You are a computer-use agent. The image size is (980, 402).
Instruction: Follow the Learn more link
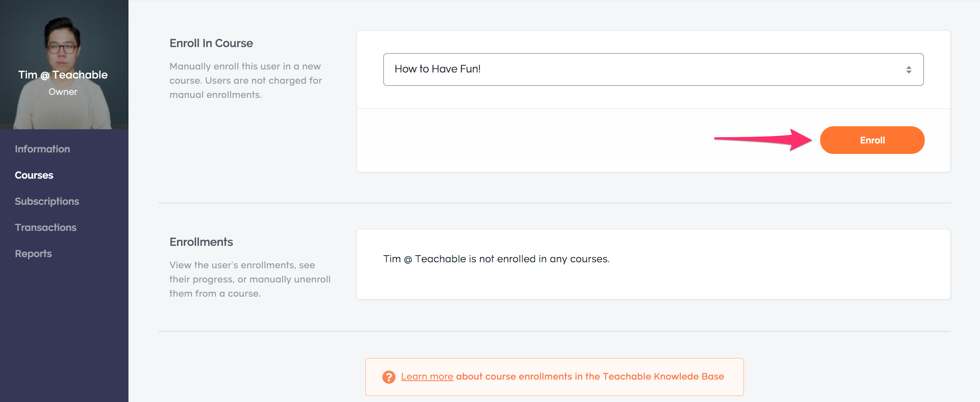[427, 377]
